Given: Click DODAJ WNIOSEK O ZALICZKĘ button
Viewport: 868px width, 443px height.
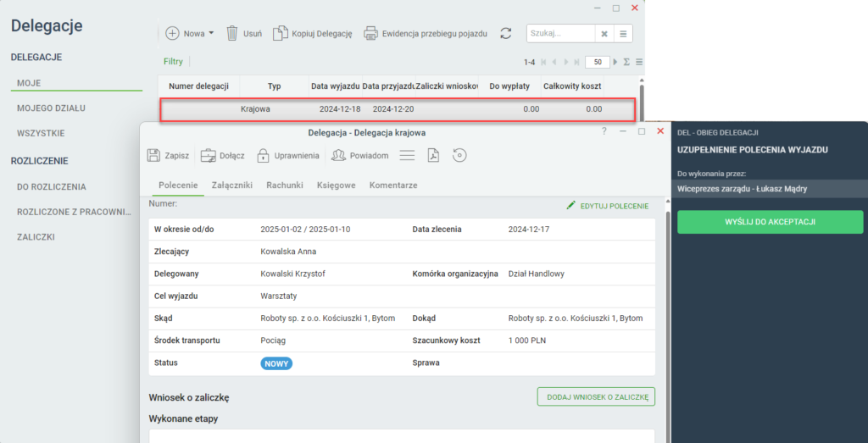Looking at the screenshot, I should pos(596,396).
